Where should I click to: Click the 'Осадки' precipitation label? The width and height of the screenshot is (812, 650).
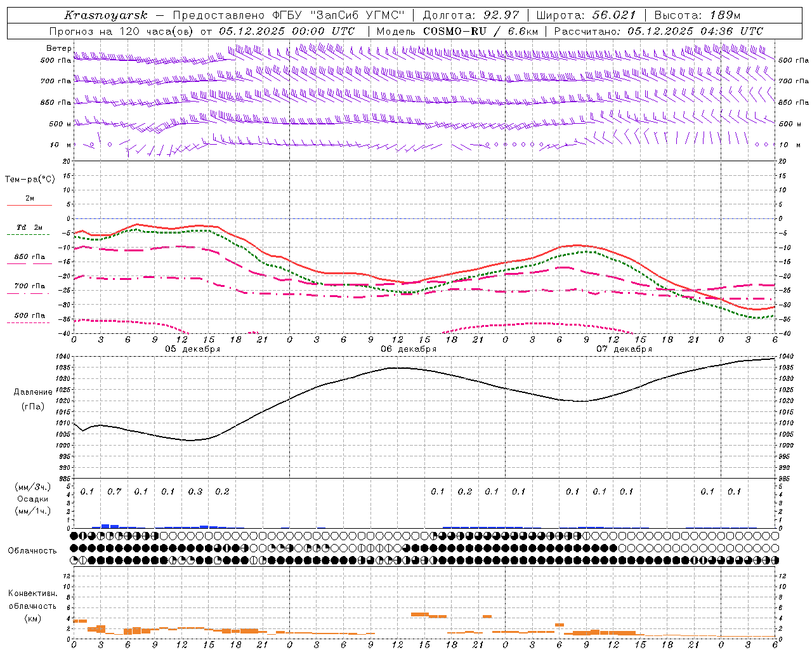pos(33,499)
